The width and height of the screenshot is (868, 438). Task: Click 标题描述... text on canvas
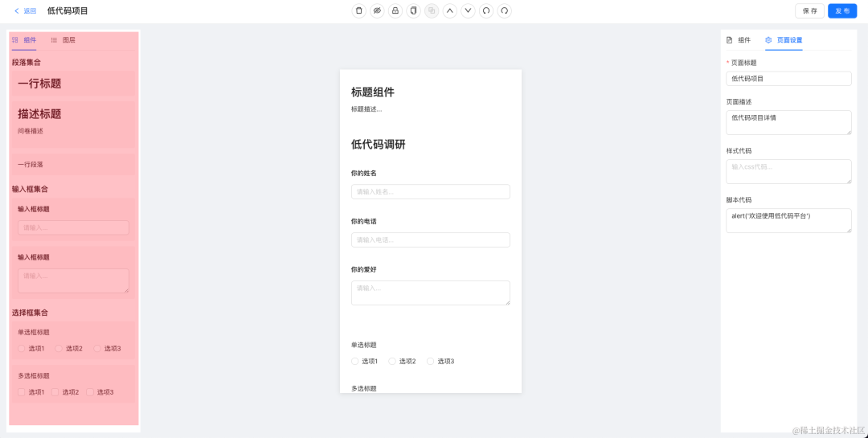coord(366,109)
